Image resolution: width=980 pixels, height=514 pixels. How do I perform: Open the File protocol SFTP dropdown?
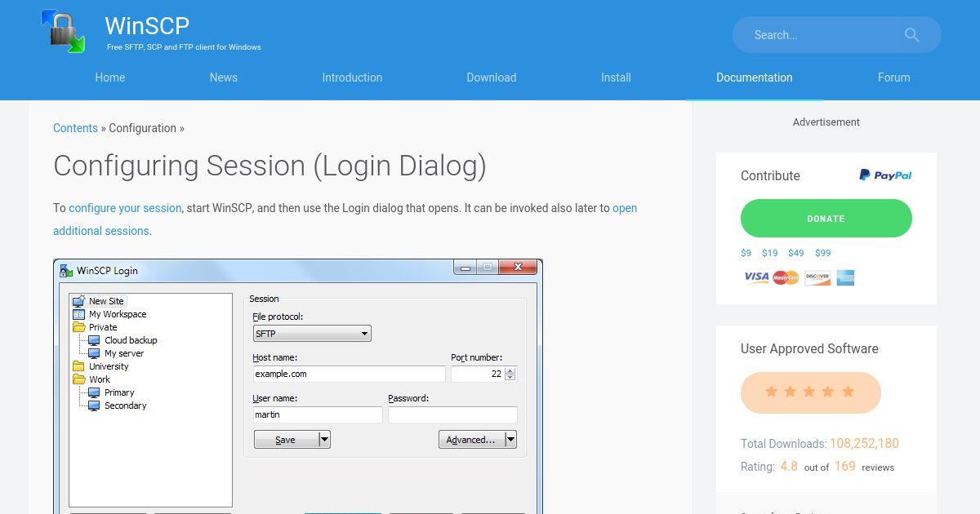tap(312, 334)
